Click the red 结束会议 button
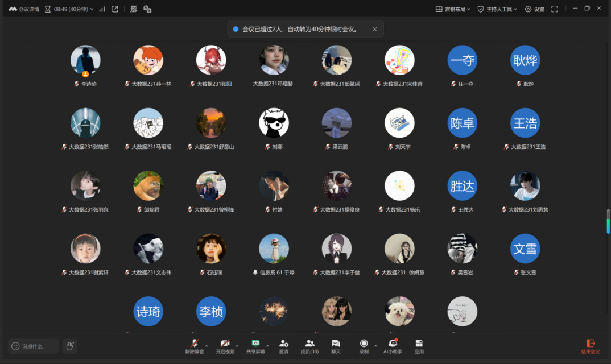The height and width of the screenshot is (364, 611). pyautogui.click(x=590, y=346)
